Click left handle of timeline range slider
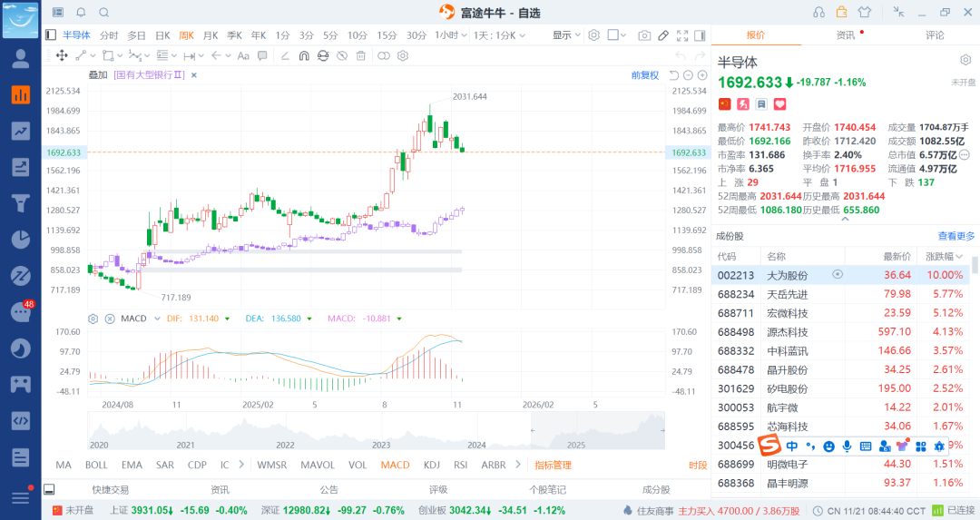980x520 pixels. [x=533, y=430]
